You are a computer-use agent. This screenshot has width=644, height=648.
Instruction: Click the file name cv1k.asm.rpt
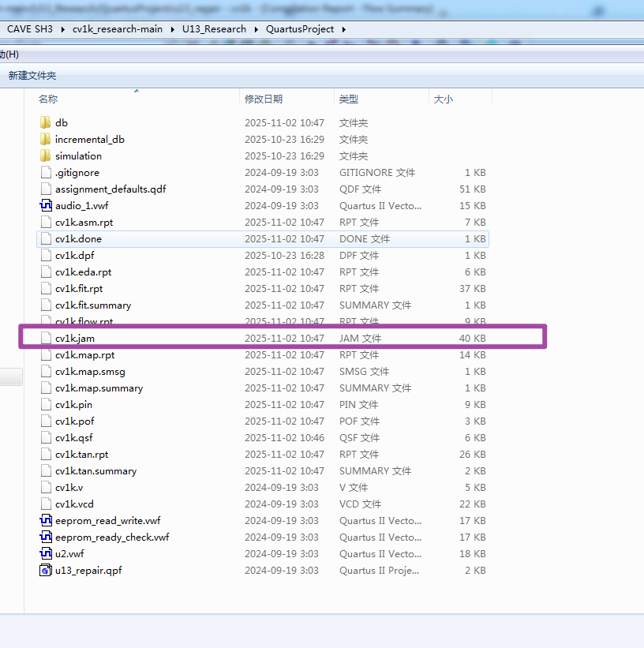pyautogui.click(x=84, y=223)
